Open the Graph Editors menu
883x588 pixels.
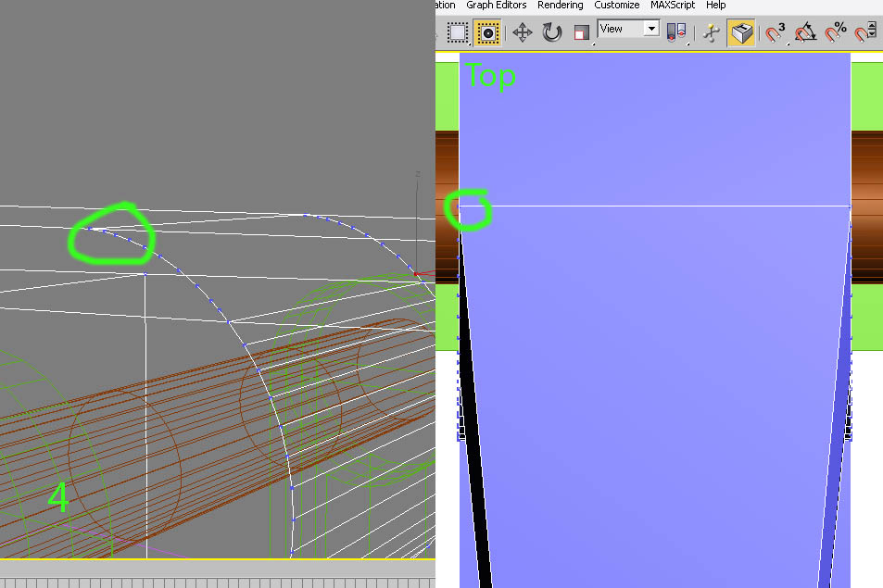[x=496, y=5]
